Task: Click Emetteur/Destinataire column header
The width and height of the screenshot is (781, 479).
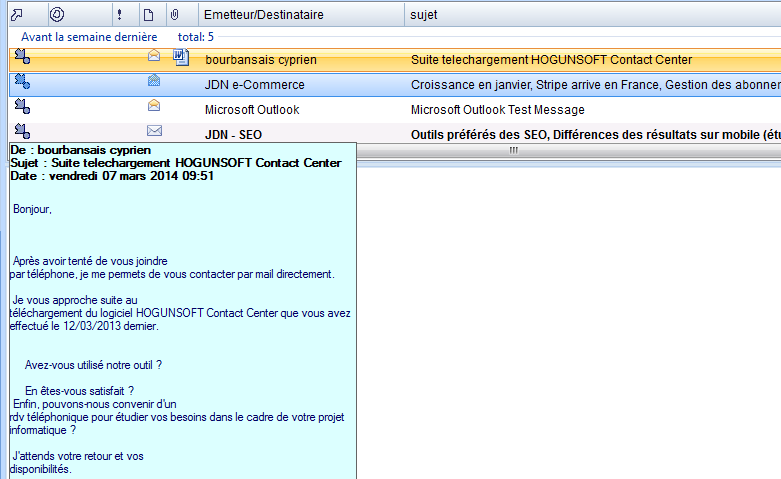Action: 263,15
